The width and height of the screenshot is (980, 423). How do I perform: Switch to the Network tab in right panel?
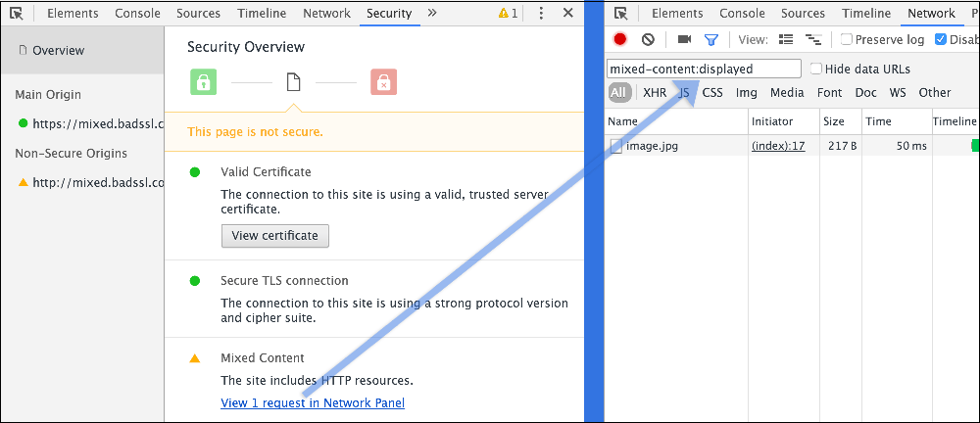coord(931,13)
